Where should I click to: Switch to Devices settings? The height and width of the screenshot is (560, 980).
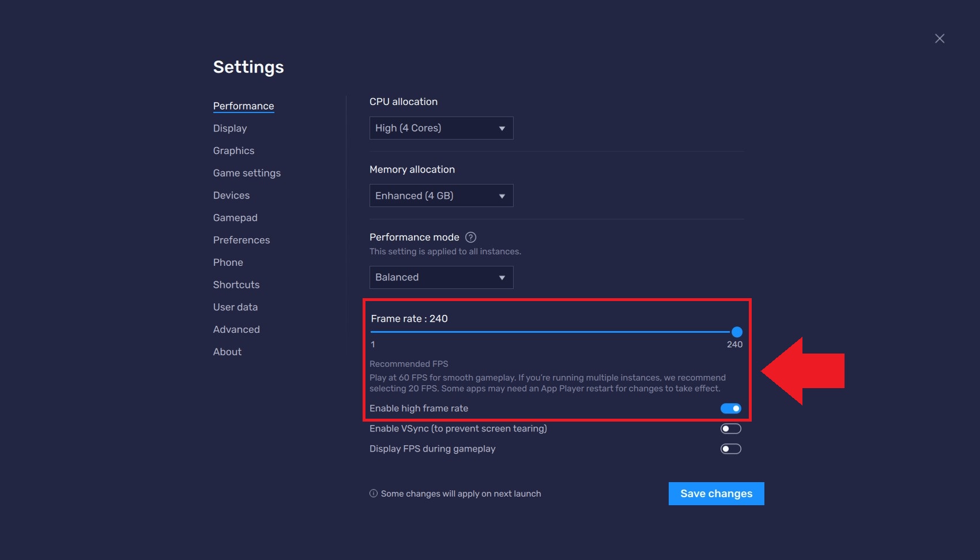[231, 196]
